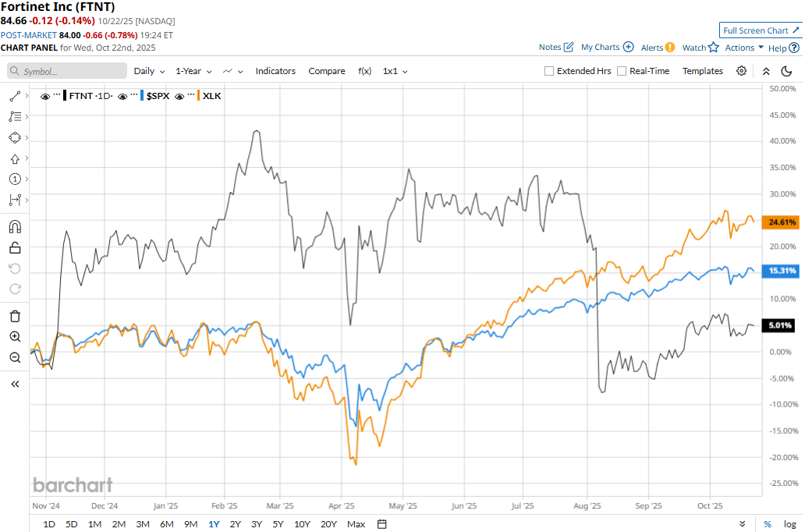Enable the Extended Hrs checkbox
Image resolution: width=805 pixels, height=532 pixels.
click(549, 71)
